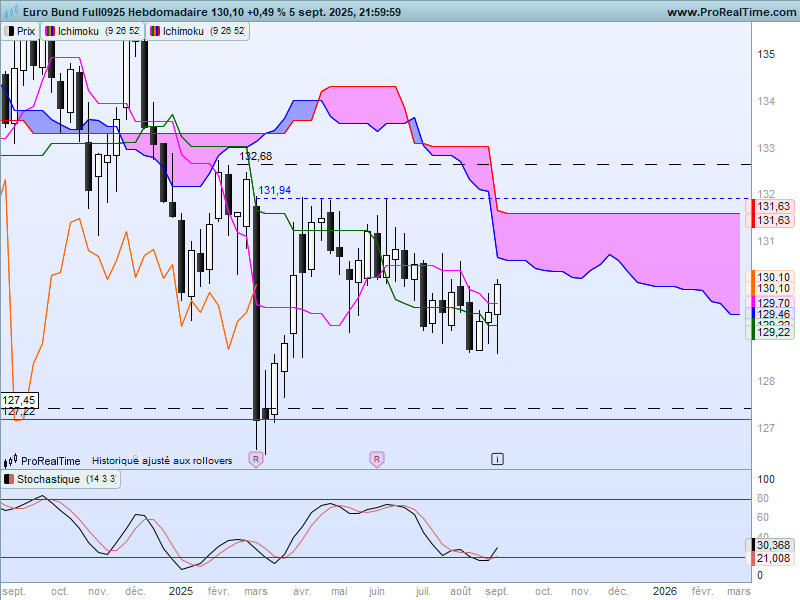The image size is (800, 600).
Task: Visit the www.ProRealTime.com link
Action: 731,12
